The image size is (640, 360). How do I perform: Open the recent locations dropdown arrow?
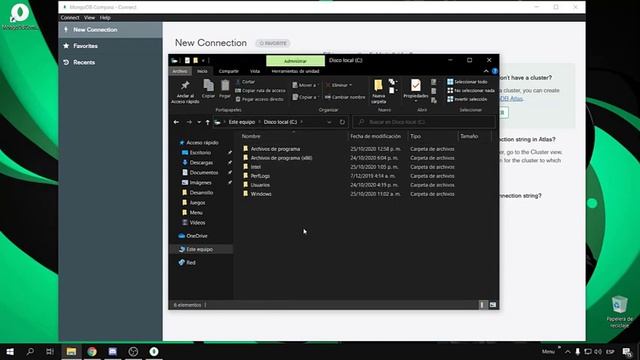tap(199, 122)
